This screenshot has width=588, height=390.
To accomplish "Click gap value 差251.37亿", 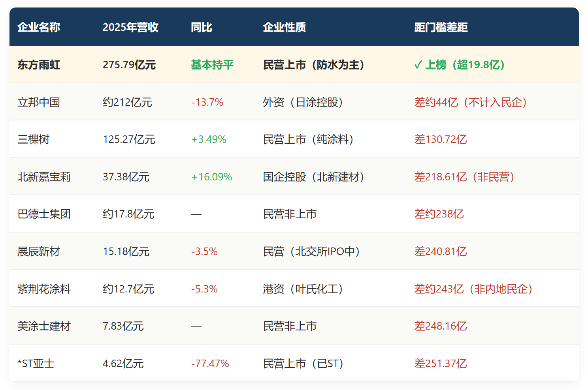I will pyautogui.click(x=441, y=364).
